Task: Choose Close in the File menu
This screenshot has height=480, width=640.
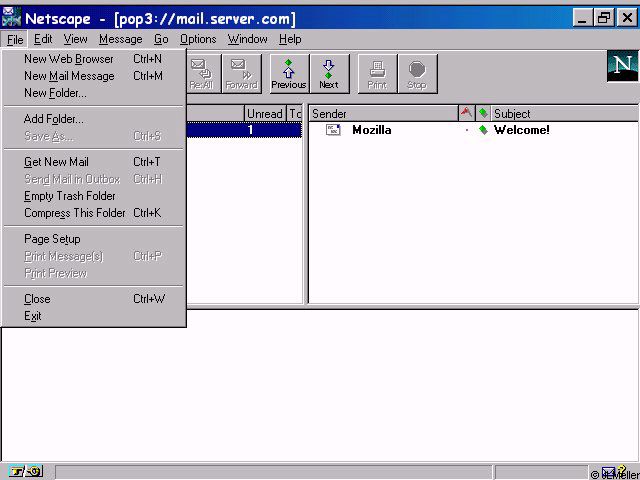Action: tap(94, 299)
